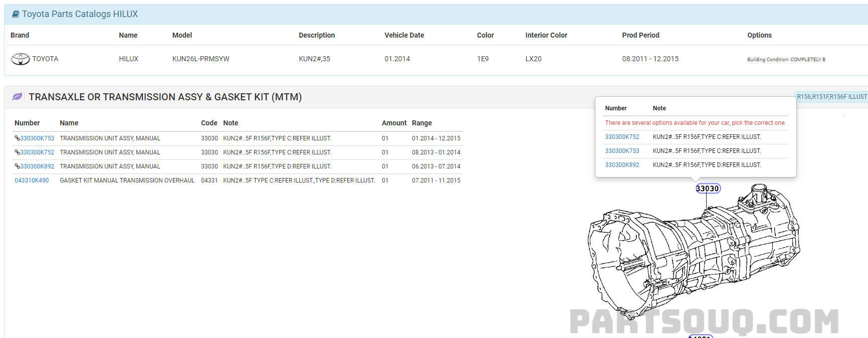This screenshot has height=338, width=868.
Task: Choose 330300K752 in the popup options
Action: [622, 137]
